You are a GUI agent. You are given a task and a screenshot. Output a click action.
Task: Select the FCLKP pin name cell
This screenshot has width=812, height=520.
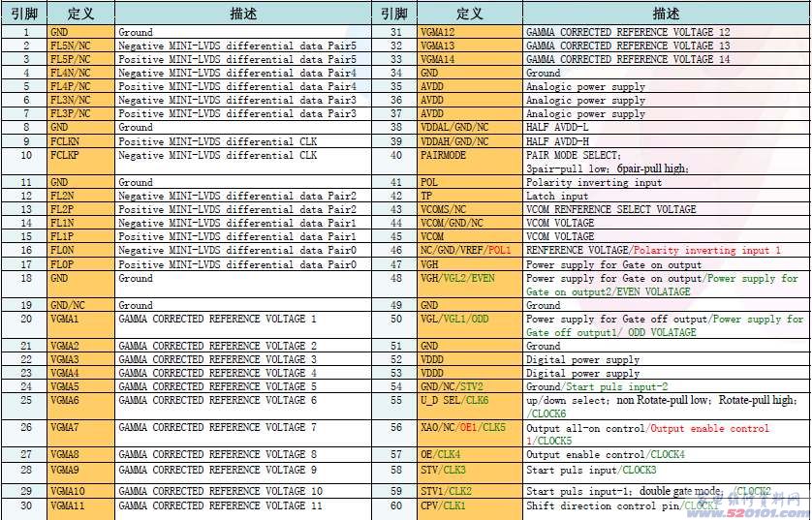coord(79,155)
